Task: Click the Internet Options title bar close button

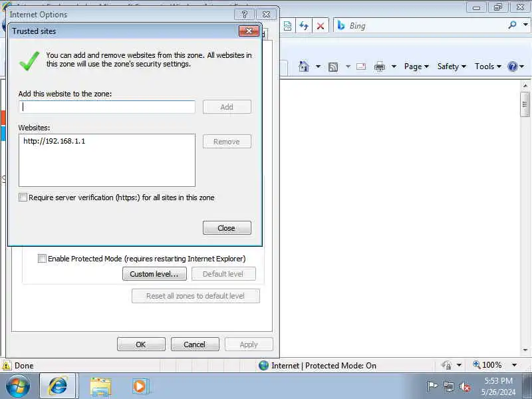Action: [267, 14]
